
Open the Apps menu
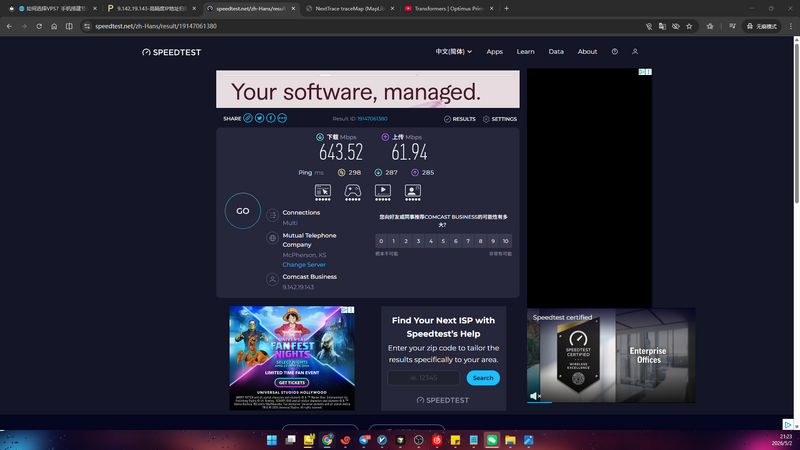[494, 52]
